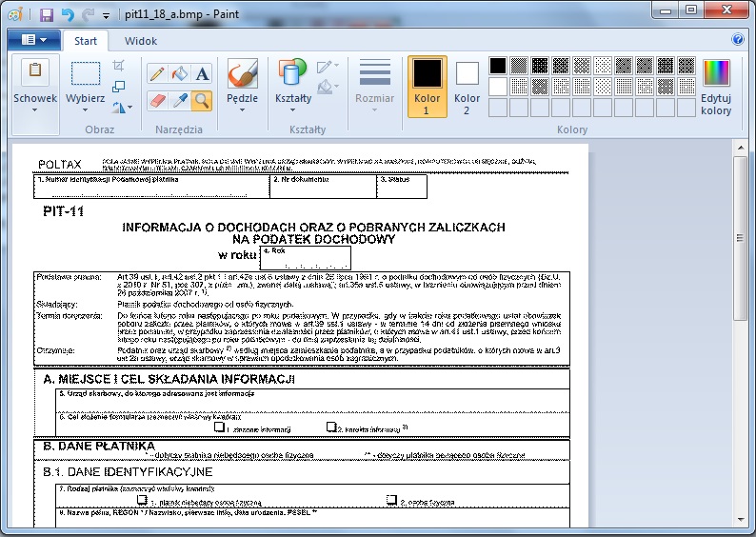Click the Rozmiar line thickness icon
The width and height of the screenshot is (756, 537).
[x=374, y=72]
